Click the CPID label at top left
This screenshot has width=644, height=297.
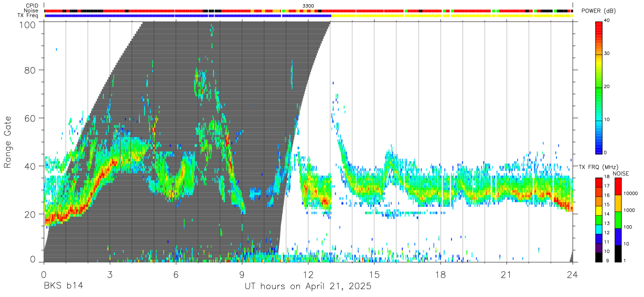pos(31,6)
